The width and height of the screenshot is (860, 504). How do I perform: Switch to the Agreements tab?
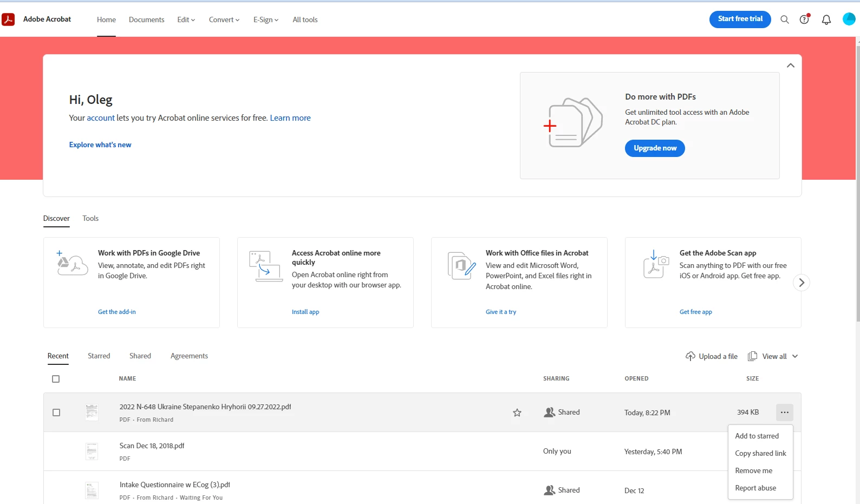189,356
